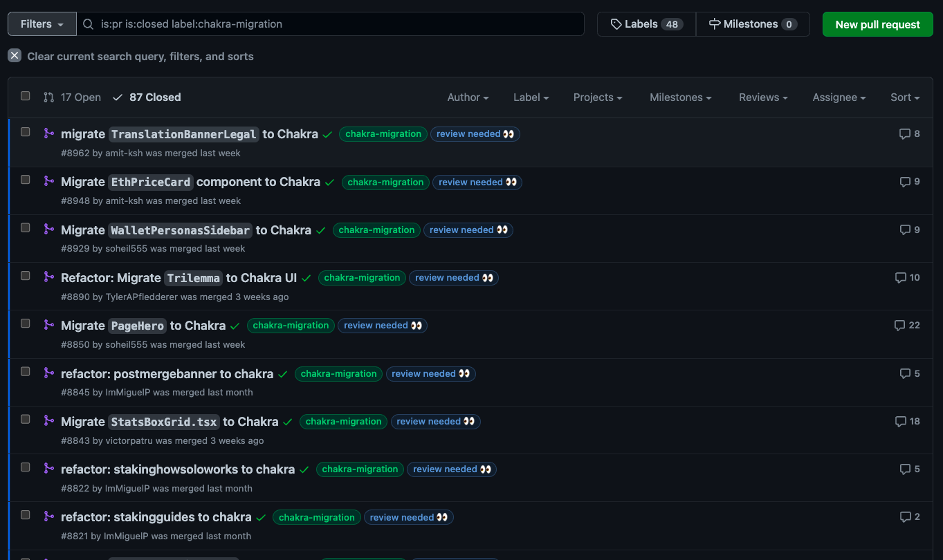The width and height of the screenshot is (943, 560).
Task: Show the 87 Closed pull requests
Action: click(x=147, y=97)
